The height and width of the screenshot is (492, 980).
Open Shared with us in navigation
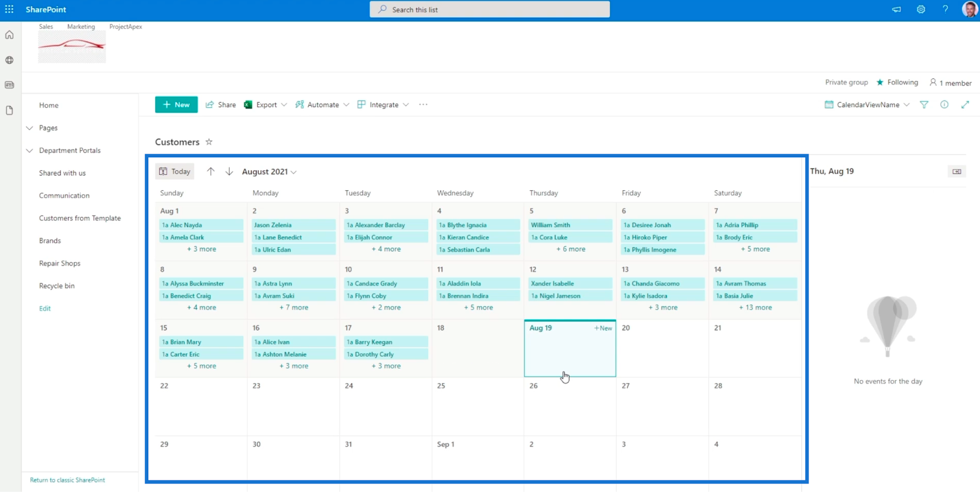point(62,173)
